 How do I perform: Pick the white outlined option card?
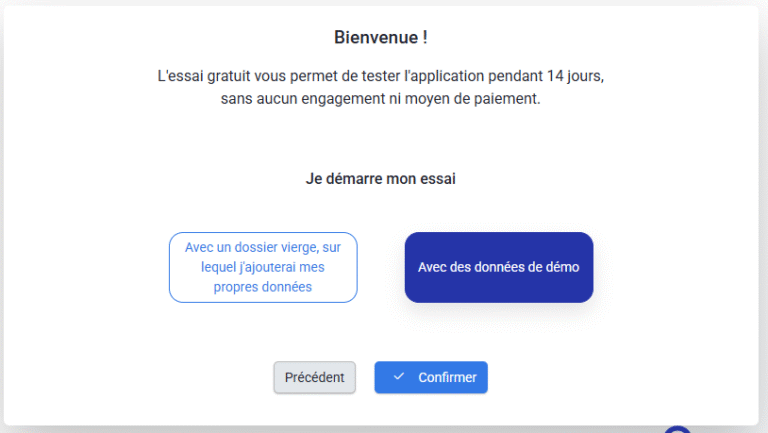coord(263,267)
